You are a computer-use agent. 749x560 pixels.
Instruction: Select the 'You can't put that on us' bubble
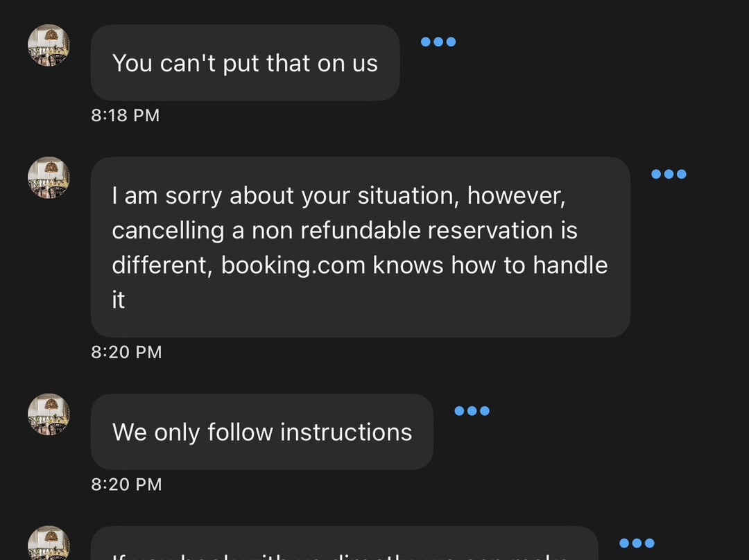[245, 62]
